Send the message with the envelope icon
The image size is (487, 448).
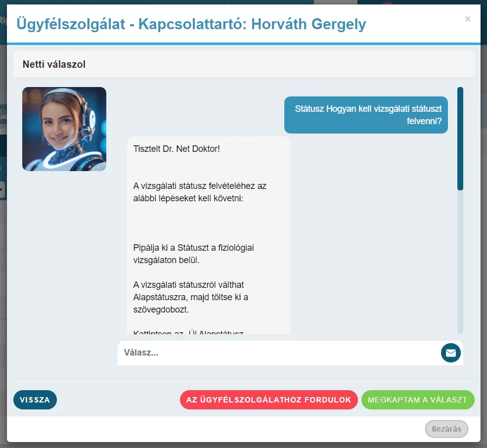coord(451,353)
